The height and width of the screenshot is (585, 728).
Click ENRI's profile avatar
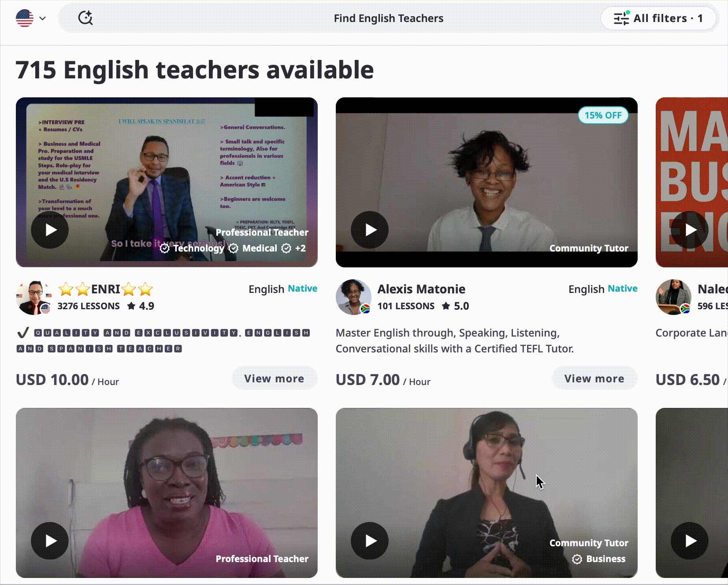point(34,297)
